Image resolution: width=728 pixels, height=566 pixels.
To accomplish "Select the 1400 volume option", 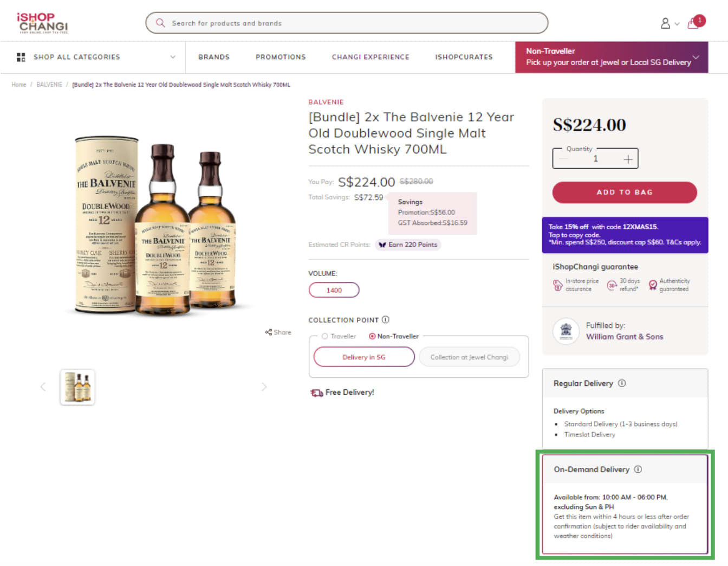I will 334,290.
